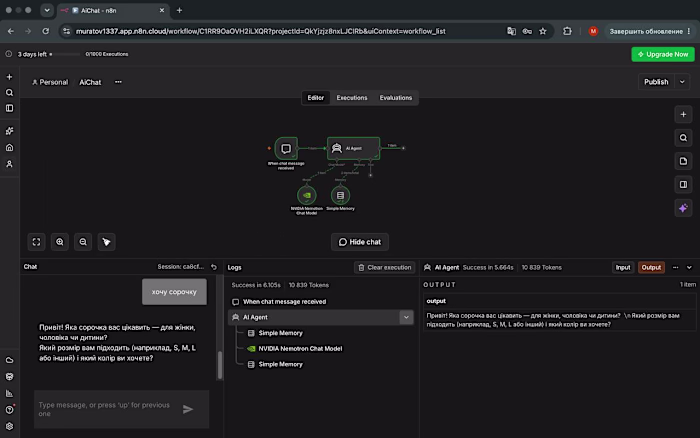This screenshot has height=438, width=700.
Task: Add node with canvas plus button
Action: tap(683, 114)
